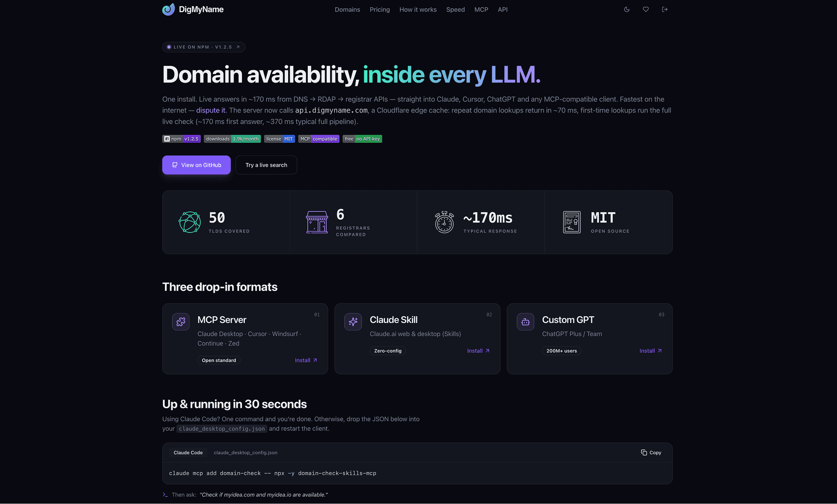
Task: Open the Pricing nav item
Action: pos(379,9)
